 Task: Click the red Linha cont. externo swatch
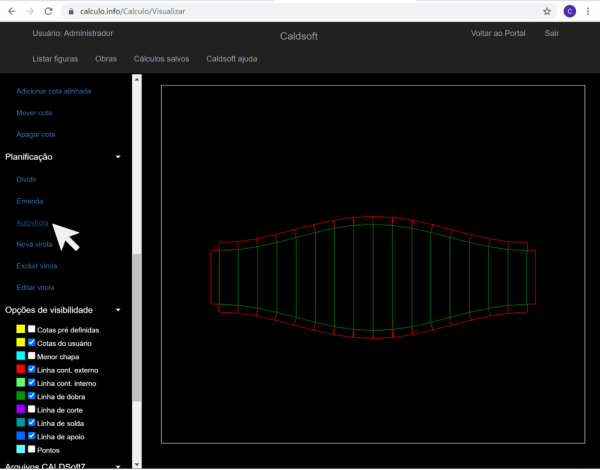point(20,369)
